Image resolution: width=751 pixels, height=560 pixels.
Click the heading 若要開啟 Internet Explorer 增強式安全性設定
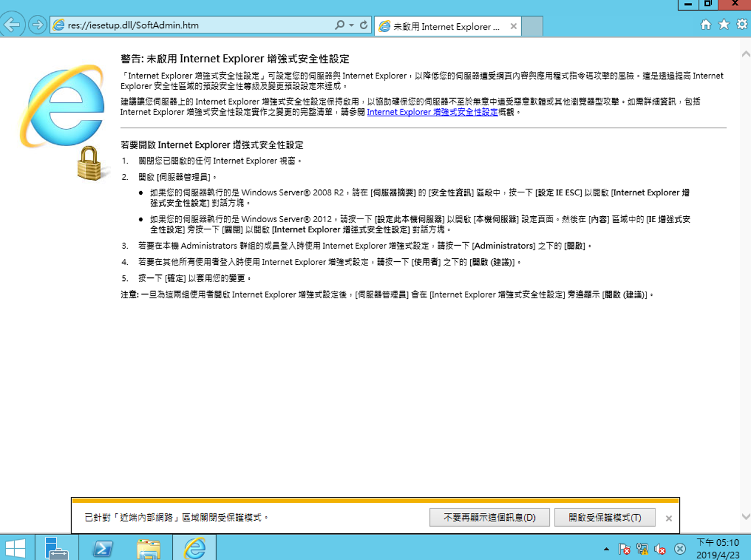tap(212, 145)
